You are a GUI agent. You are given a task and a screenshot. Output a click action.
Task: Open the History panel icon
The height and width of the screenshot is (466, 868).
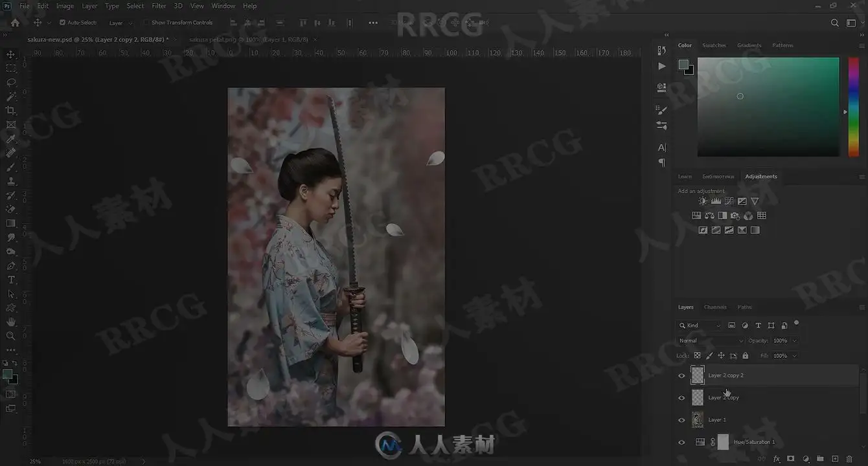pos(661,50)
